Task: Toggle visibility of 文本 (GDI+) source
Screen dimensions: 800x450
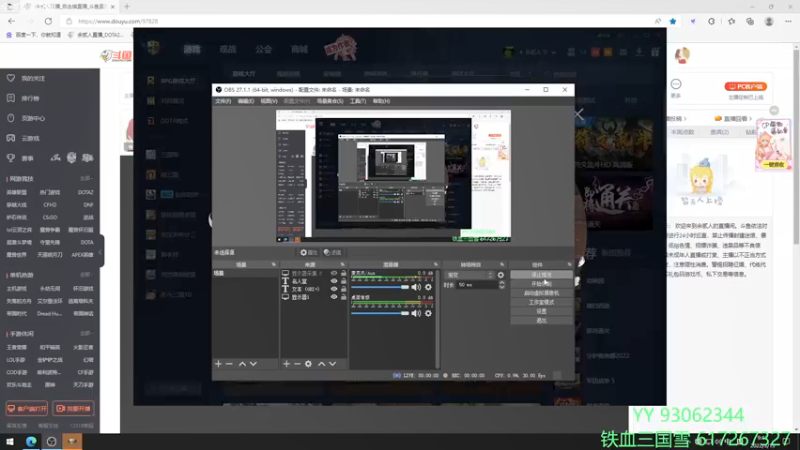Action: 334,289
